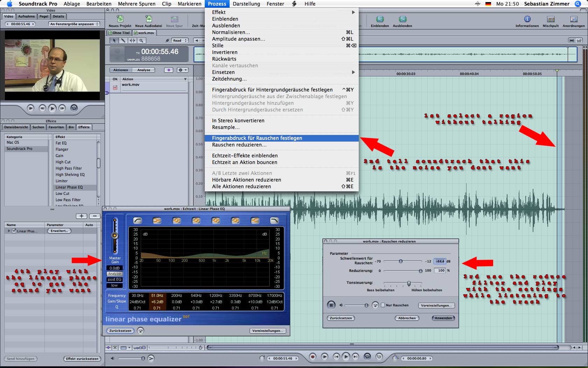Choose Normalisieren... from the Prozess menu
Screen dimensions: 588x368
tap(282, 32)
